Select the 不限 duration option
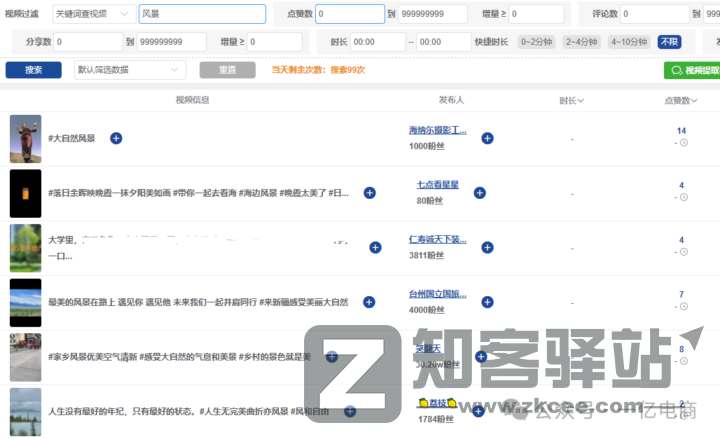 click(669, 42)
